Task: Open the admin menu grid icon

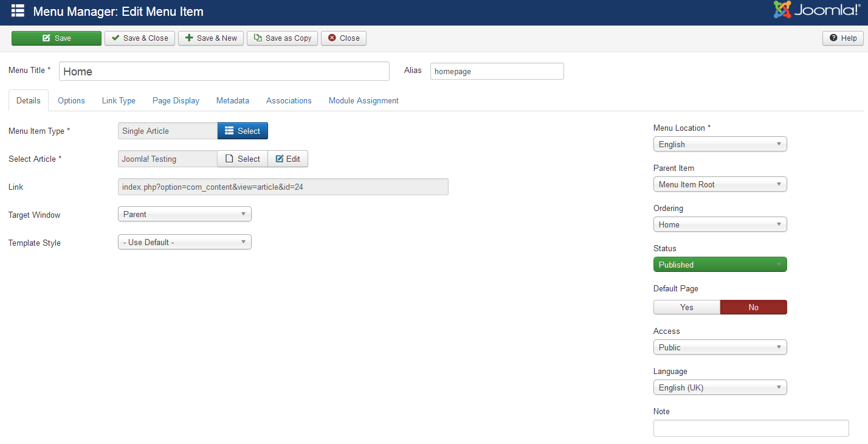Action: pyautogui.click(x=18, y=11)
